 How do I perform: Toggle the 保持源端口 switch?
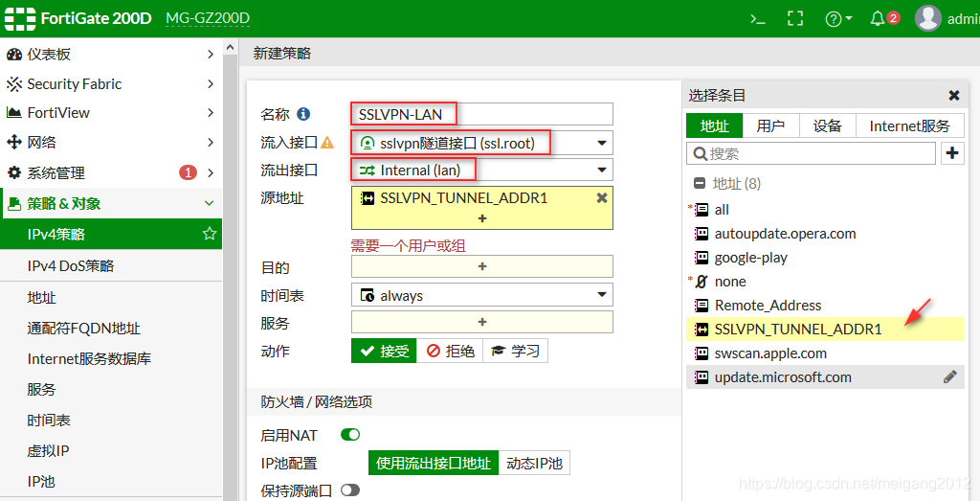350,490
